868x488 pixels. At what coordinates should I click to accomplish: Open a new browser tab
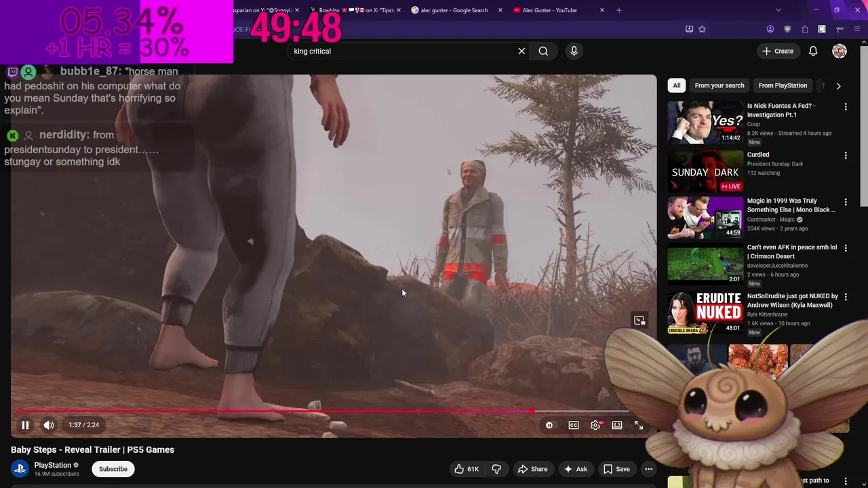(x=619, y=10)
